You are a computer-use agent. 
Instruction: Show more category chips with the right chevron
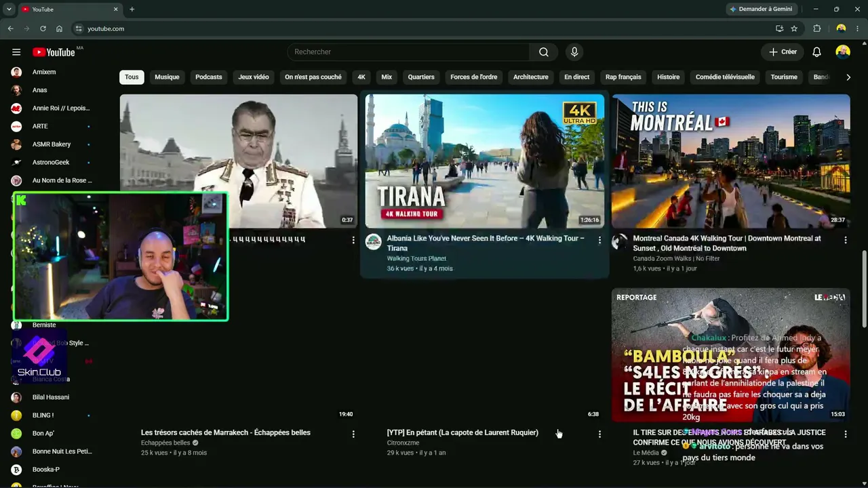(848, 77)
